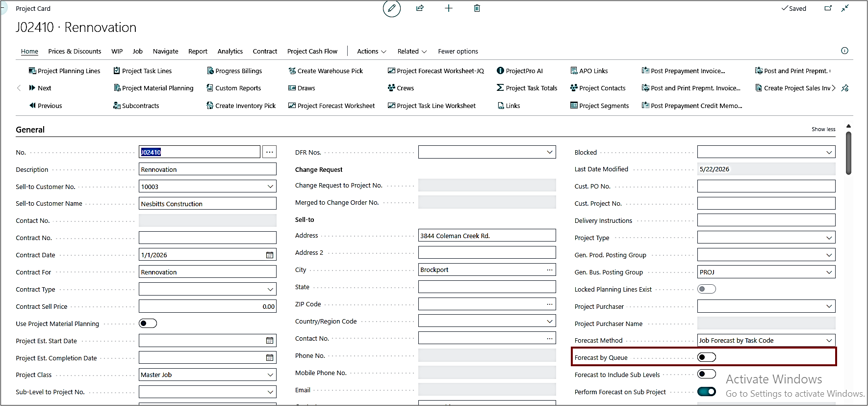Click Post Prepayment Invoice action
The width and height of the screenshot is (868, 406).
click(683, 71)
